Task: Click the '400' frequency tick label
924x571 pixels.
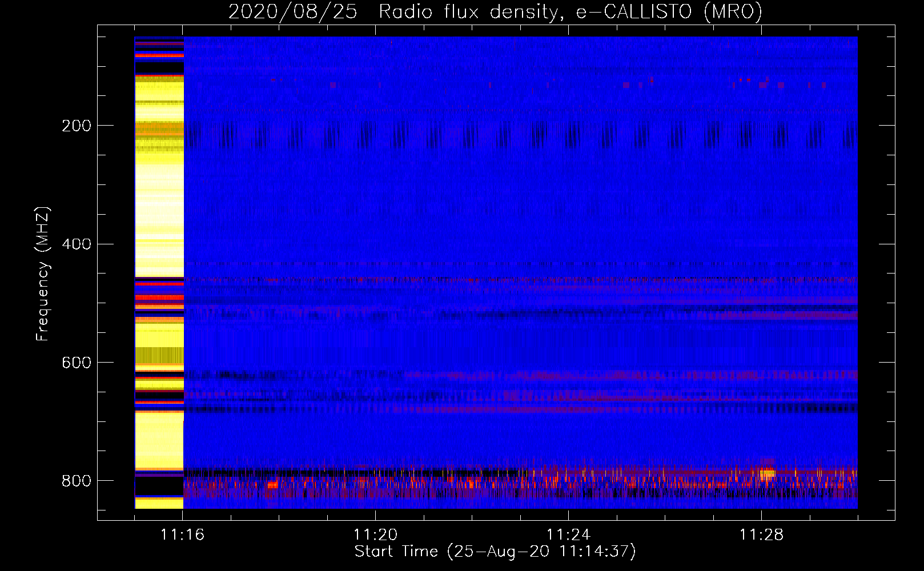Action: pyautogui.click(x=77, y=244)
